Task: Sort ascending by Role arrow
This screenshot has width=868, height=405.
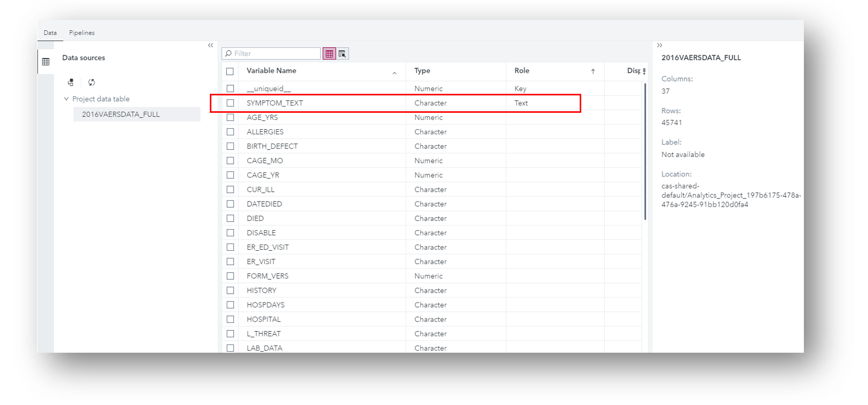Action: pos(593,71)
